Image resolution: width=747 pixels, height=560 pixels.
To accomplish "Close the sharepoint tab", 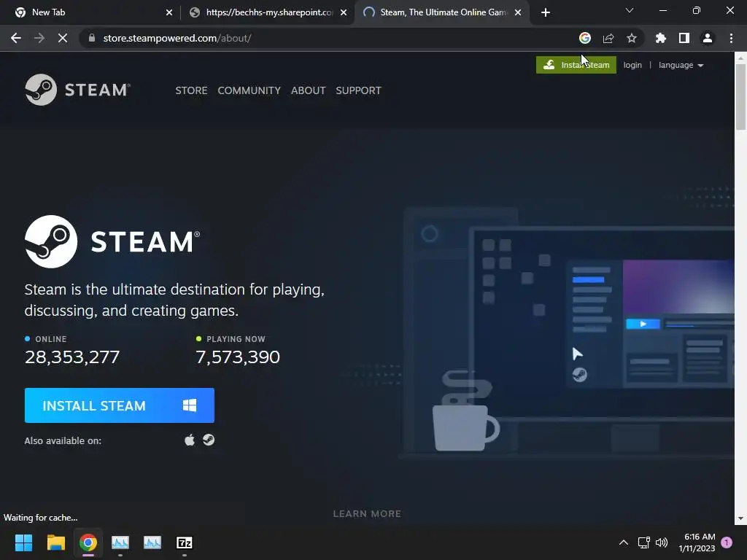I will (344, 12).
